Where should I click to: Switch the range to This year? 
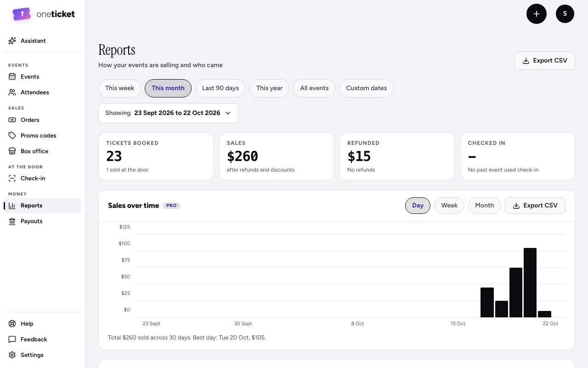pos(270,88)
